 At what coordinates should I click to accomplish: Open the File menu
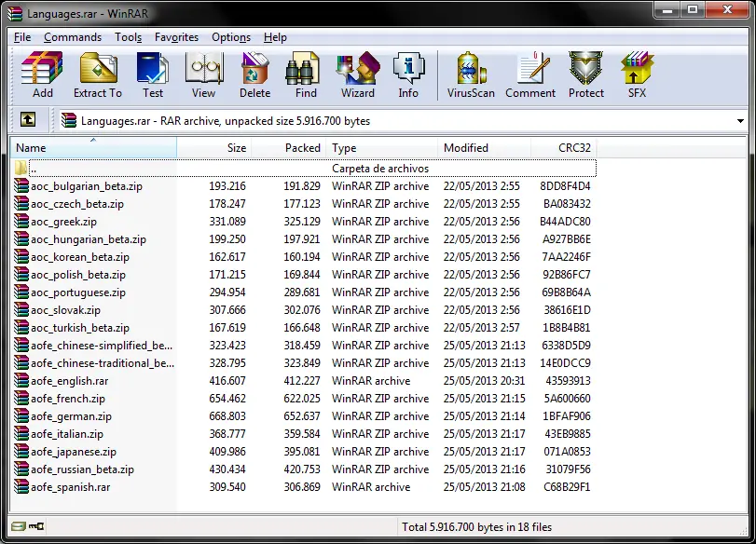(22, 37)
